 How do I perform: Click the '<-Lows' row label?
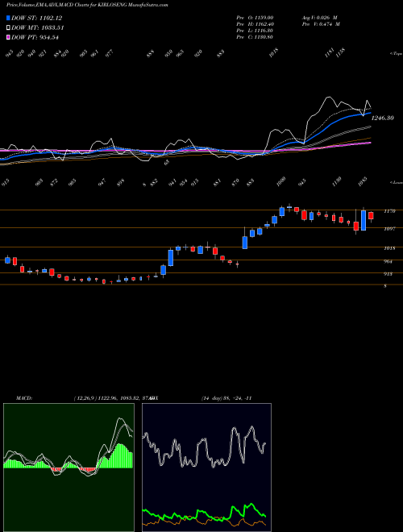[x=396, y=183]
